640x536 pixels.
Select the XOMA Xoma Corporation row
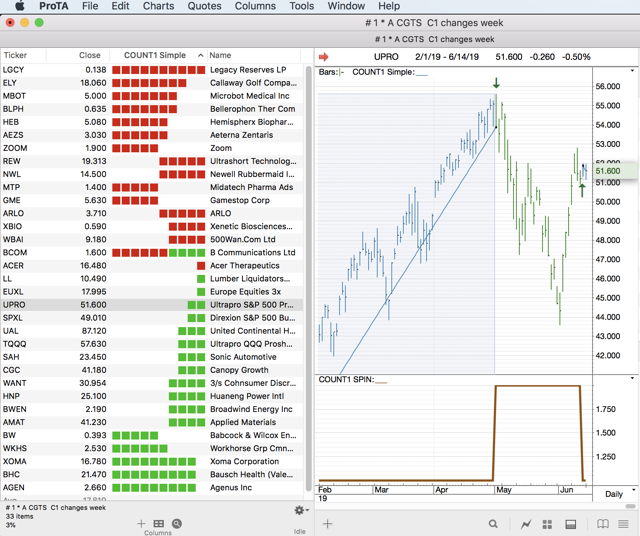(152, 462)
